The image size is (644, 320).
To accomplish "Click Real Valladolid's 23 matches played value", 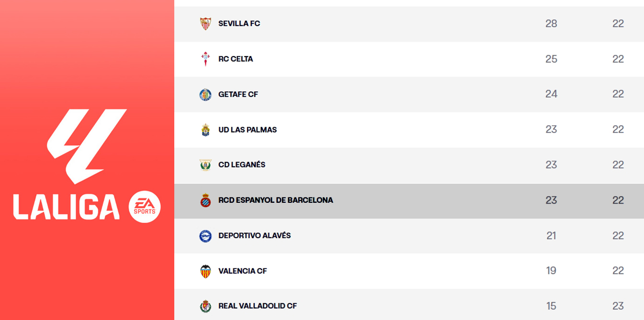I will (x=618, y=306).
